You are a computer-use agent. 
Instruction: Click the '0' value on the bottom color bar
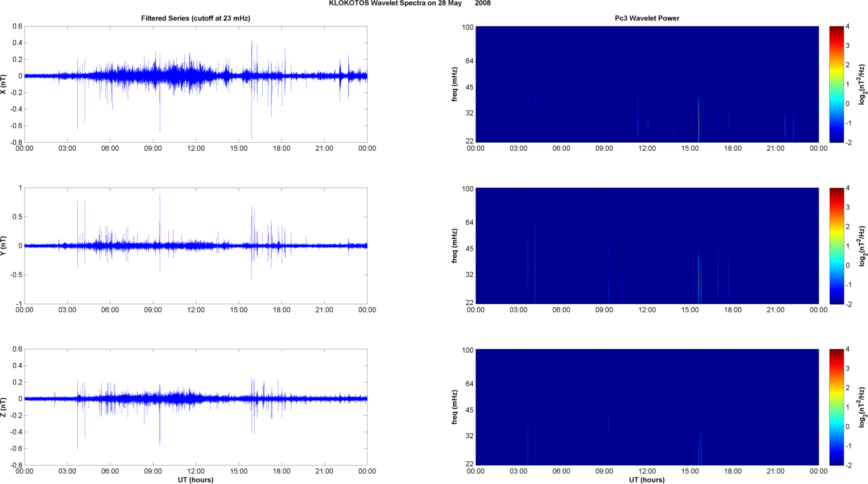848,427
